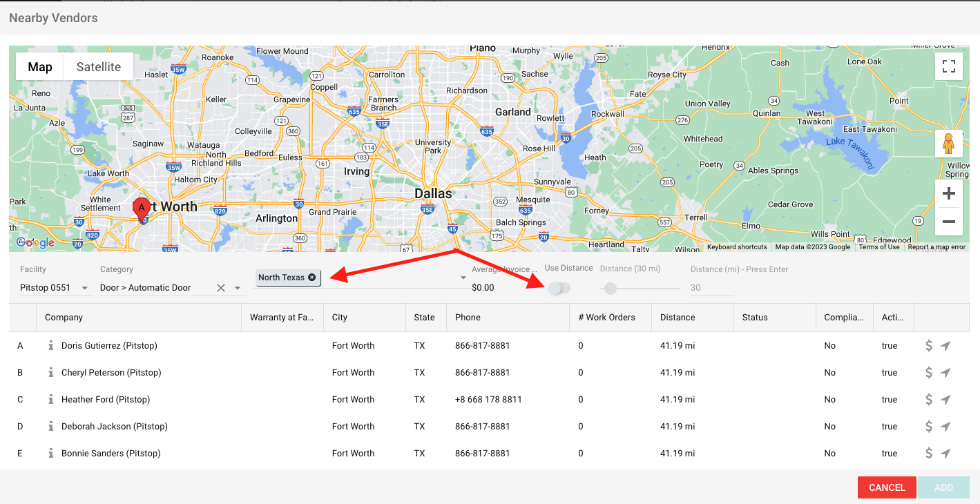Zoom in on the map
The height and width of the screenshot is (504, 980).
pyautogui.click(x=949, y=193)
